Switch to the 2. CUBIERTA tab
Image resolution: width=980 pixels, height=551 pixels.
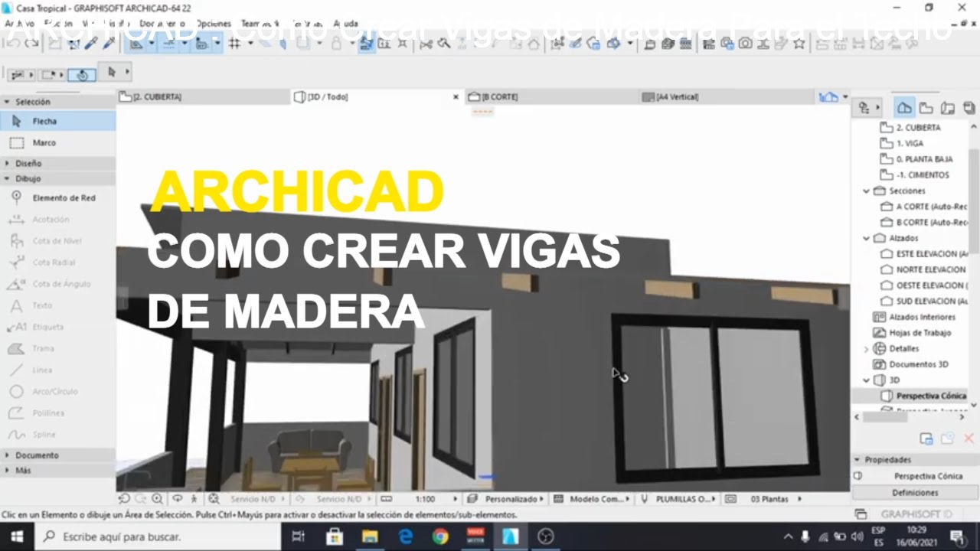tap(204, 97)
